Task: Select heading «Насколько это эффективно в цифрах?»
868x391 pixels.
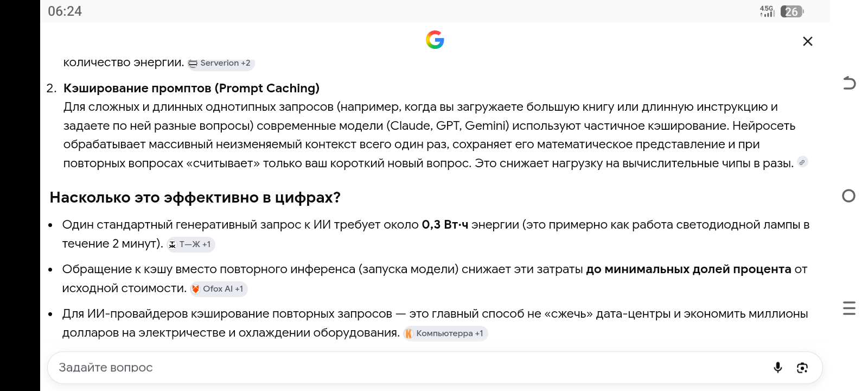Action: click(195, 197)
